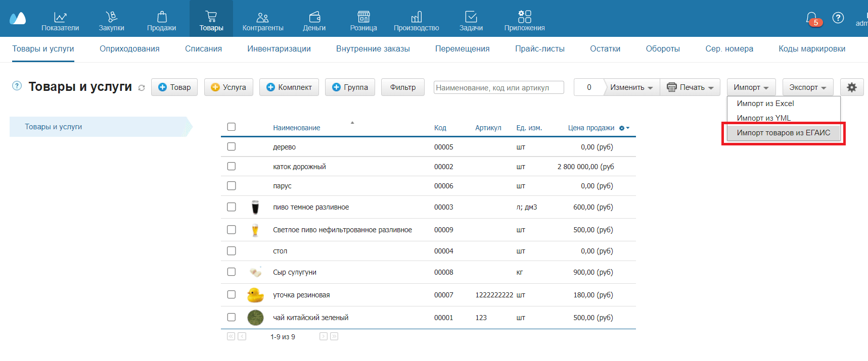Open the чай китайский зеленый thumbnail
The width and height of the screenshot is (868, 361).
coord(255,318)
